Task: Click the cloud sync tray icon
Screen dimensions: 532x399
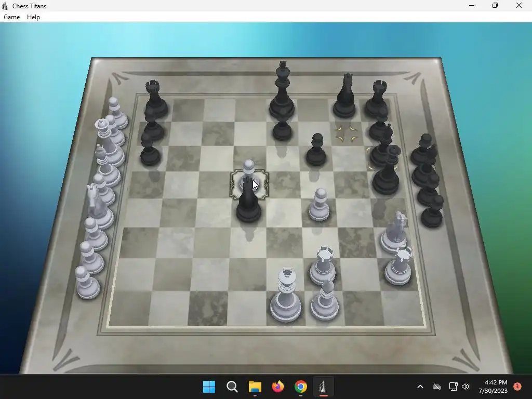Action: pos(437,387)
